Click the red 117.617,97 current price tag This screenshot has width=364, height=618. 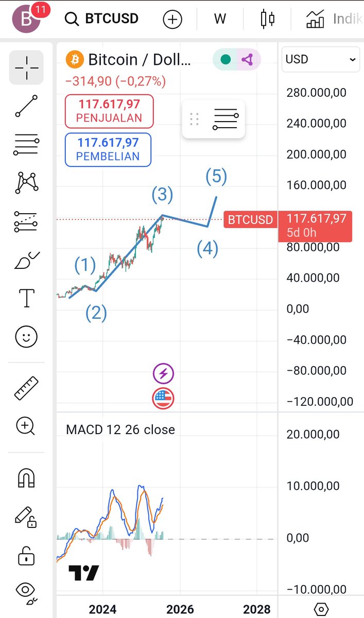click(315, 226)
